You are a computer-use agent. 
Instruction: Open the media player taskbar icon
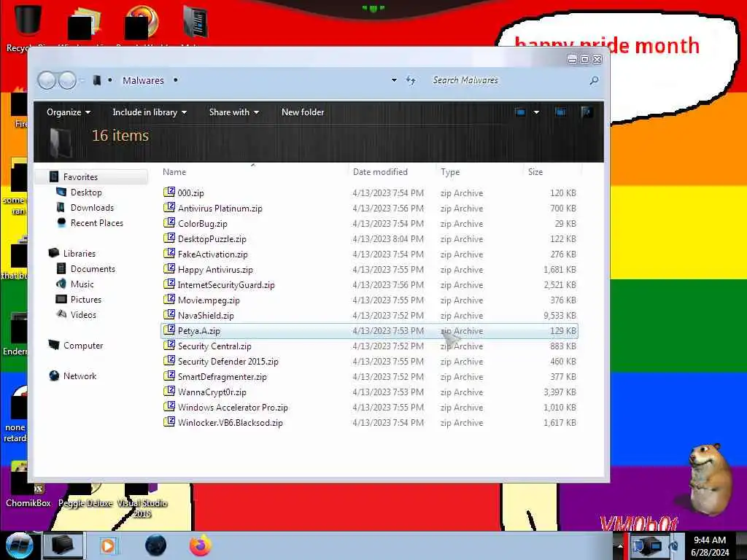(x=108, y=545)
